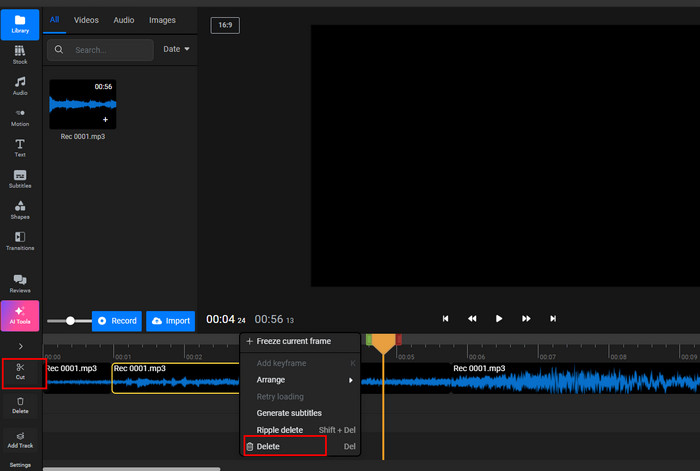Click the orange playhead marker
This screenshot has width=700, height=471.
(x=383, y=343)
